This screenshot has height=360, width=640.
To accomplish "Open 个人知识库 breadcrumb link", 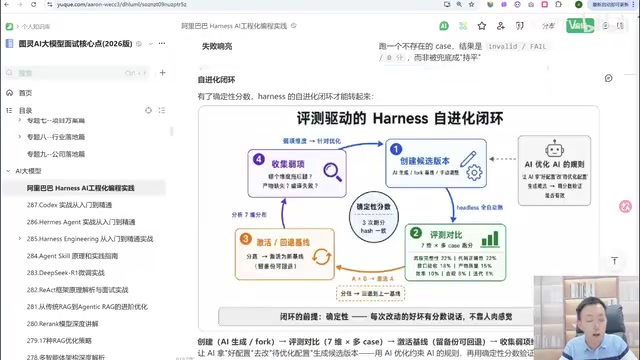I will [36, 27].
